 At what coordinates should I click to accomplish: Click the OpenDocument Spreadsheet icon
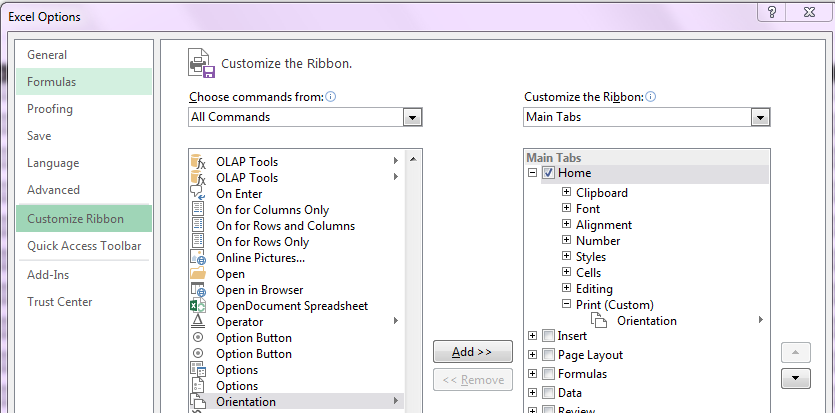198,305
